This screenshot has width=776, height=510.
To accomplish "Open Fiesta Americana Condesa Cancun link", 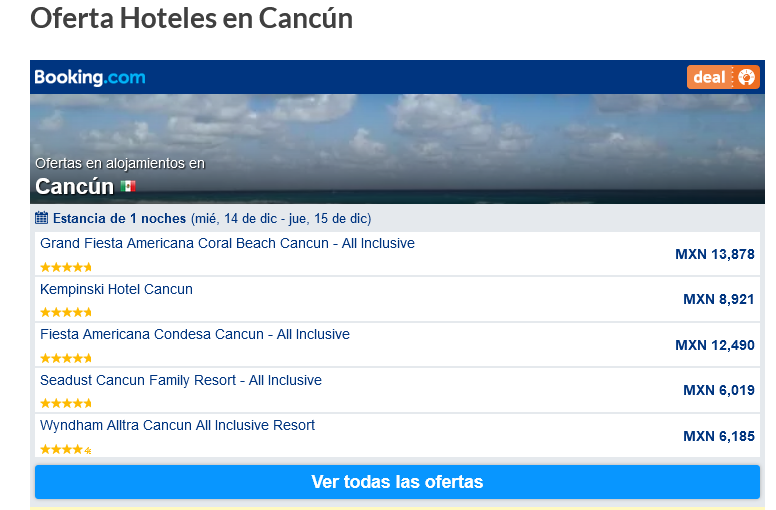I will (x=195, y=334).
